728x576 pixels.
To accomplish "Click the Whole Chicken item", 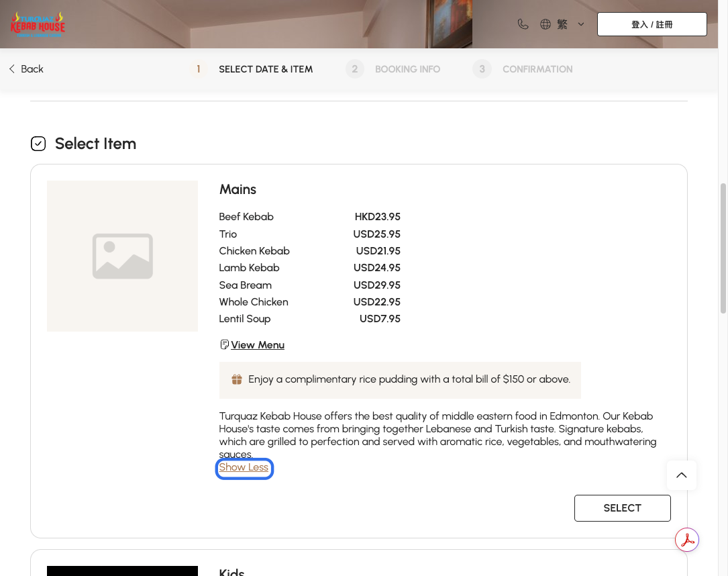I will pyautogui.click(x=254, y=302).
